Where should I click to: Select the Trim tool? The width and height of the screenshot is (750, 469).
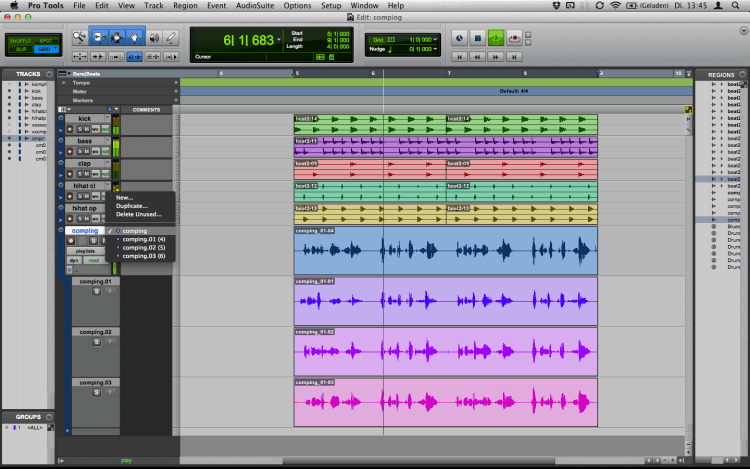pos(99,37)
